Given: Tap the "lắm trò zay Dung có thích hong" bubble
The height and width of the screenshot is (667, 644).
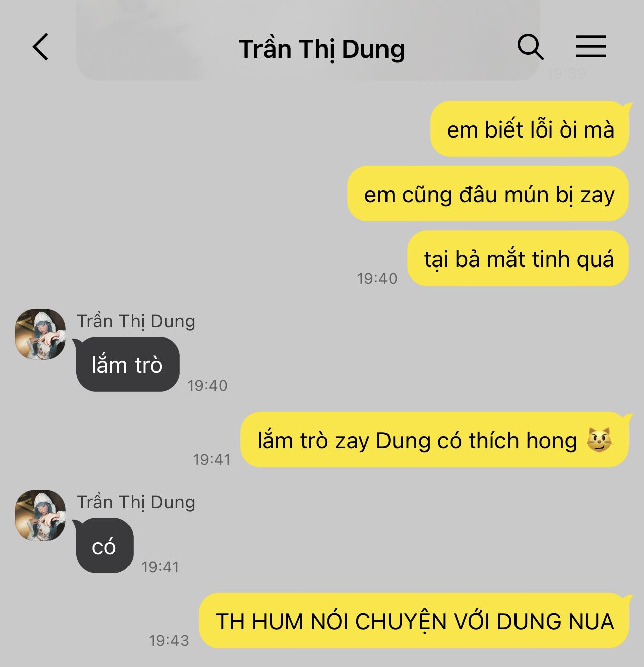Looking at the screenshot, I should (x=435, y=440).
